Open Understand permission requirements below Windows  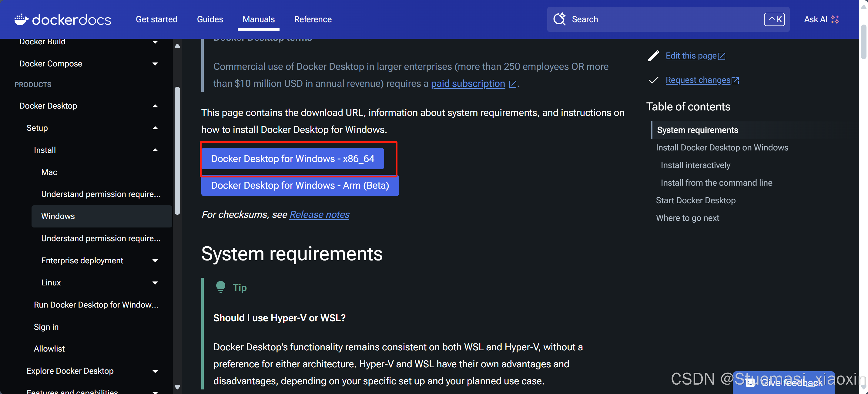pos(101,238)
